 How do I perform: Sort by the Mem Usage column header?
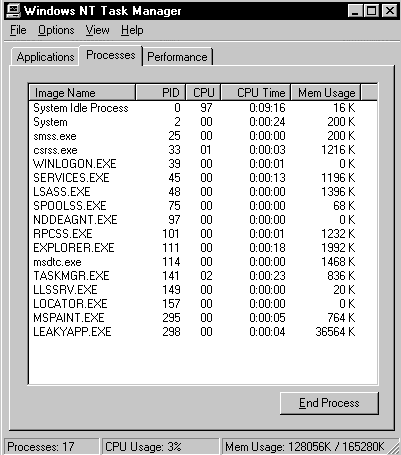(x=326, y=93)
